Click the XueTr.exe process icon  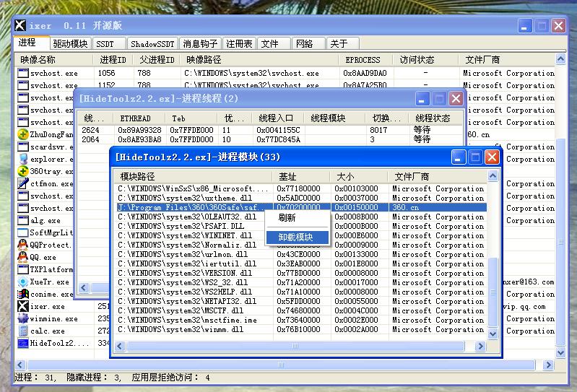coord(23,282)
